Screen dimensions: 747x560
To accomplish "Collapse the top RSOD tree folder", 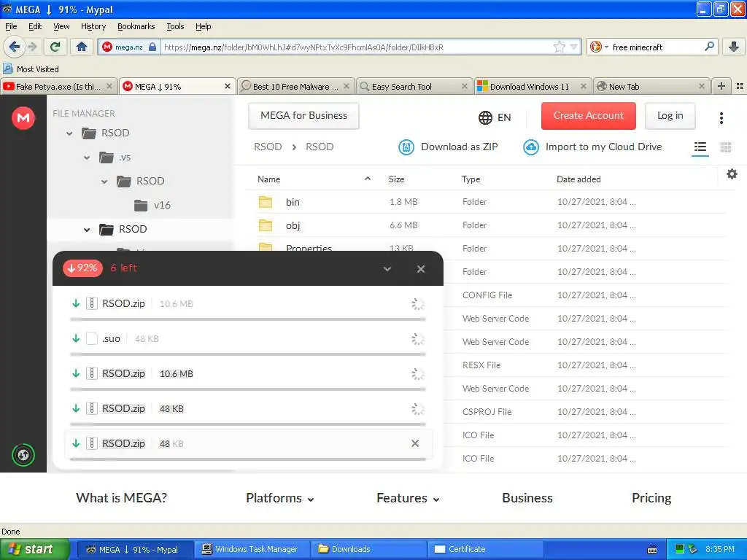I will 69,133.
